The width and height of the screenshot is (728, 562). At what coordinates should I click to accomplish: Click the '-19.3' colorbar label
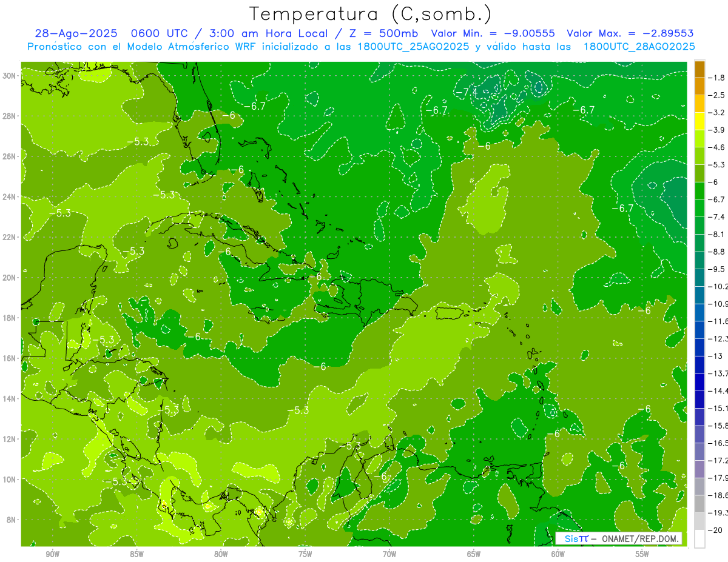click(x=718, y=513)
